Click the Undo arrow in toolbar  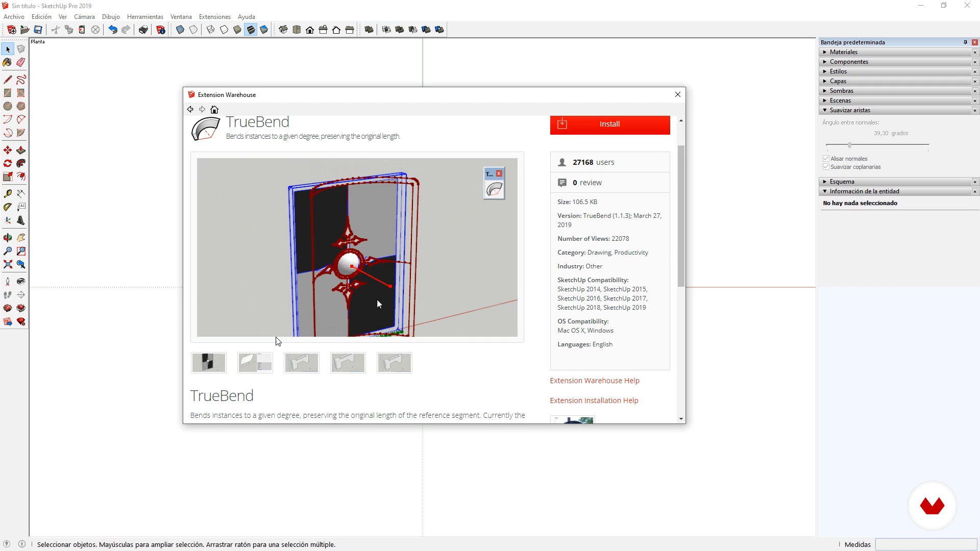coord(113,30)
